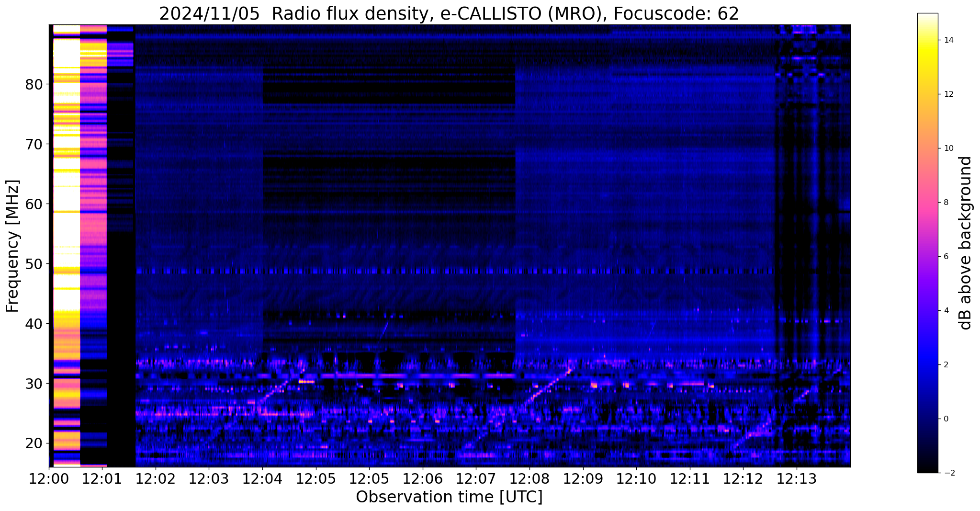Viewport: 980px width, 511px height.
Task: Click the "Observation time [UTC]" axis label
Action: pyautogui.click(x=449, y=497)
